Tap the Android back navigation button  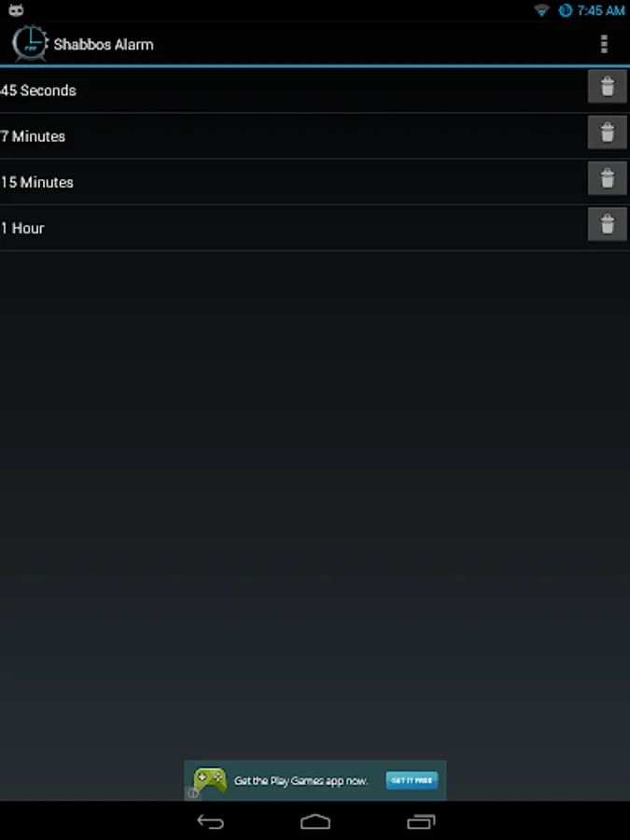pos(211,821)
